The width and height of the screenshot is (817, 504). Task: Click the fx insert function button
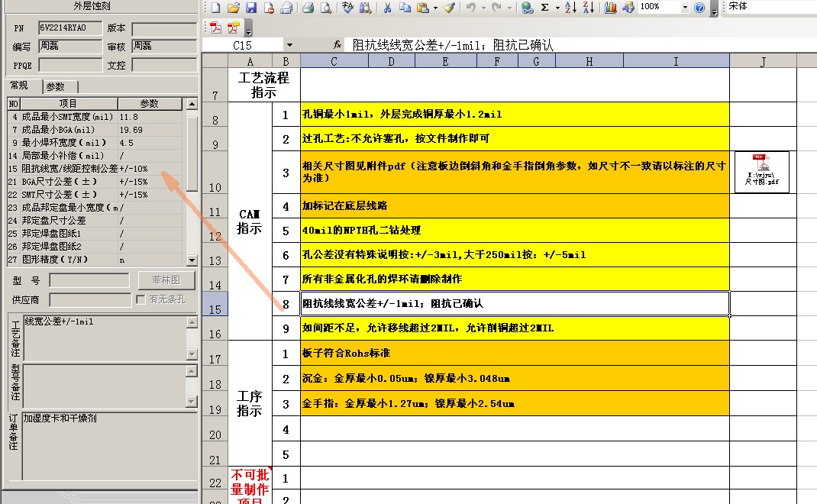point(337,45)
